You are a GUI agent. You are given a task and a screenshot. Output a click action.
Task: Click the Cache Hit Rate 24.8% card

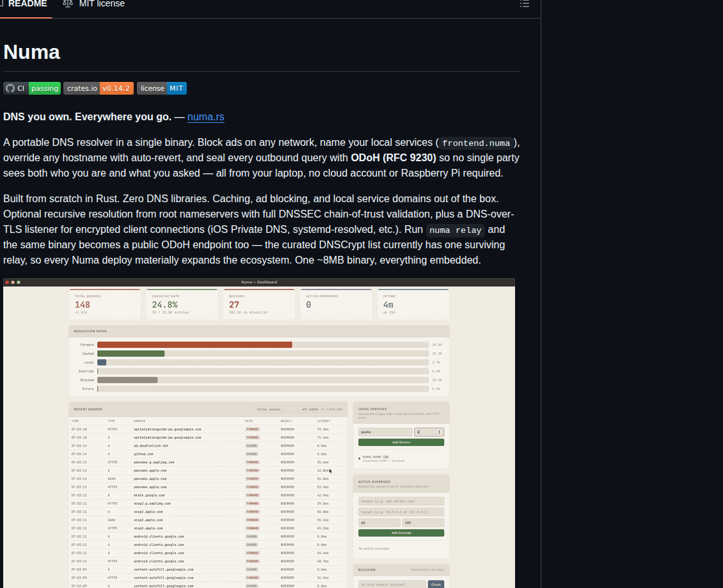click(182, 305)
